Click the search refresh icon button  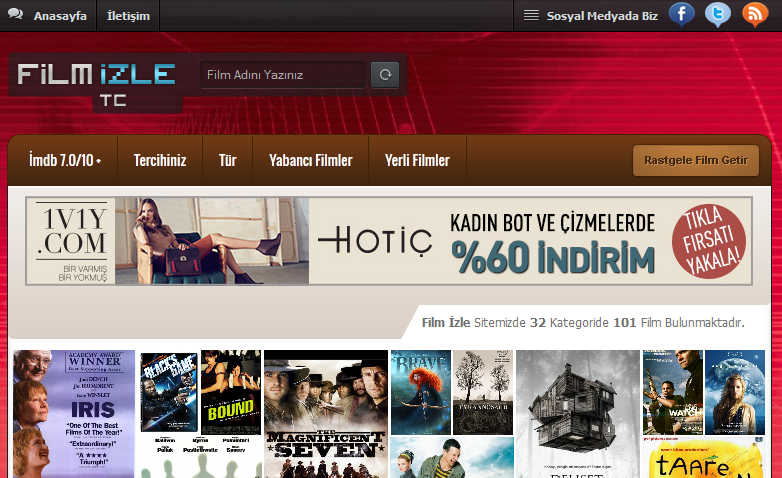pos(385,75)
